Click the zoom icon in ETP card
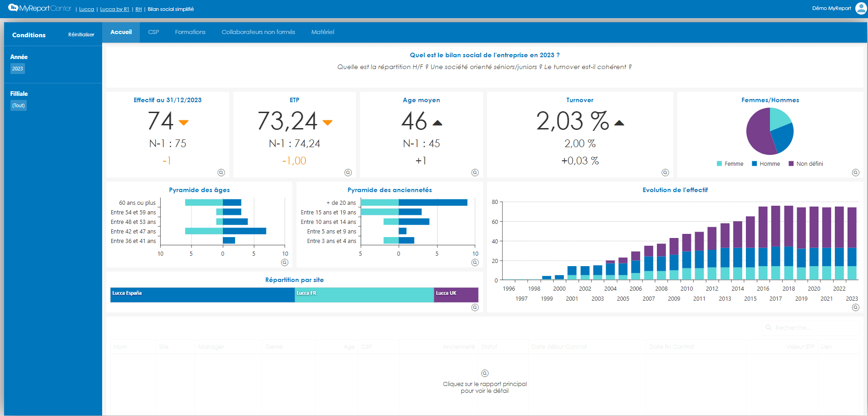Screen dimensions: 868x416 [348, 173]
